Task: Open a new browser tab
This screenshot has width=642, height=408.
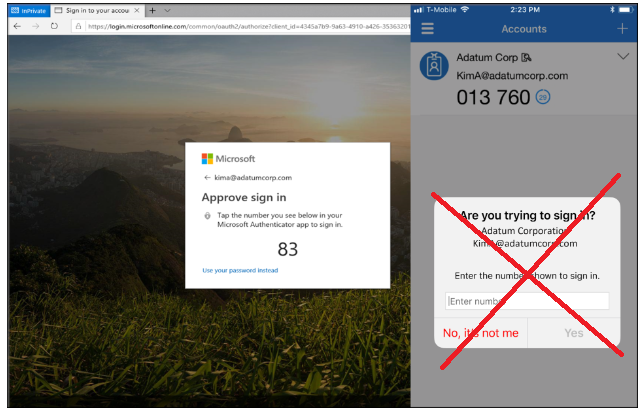Action: 152,11
